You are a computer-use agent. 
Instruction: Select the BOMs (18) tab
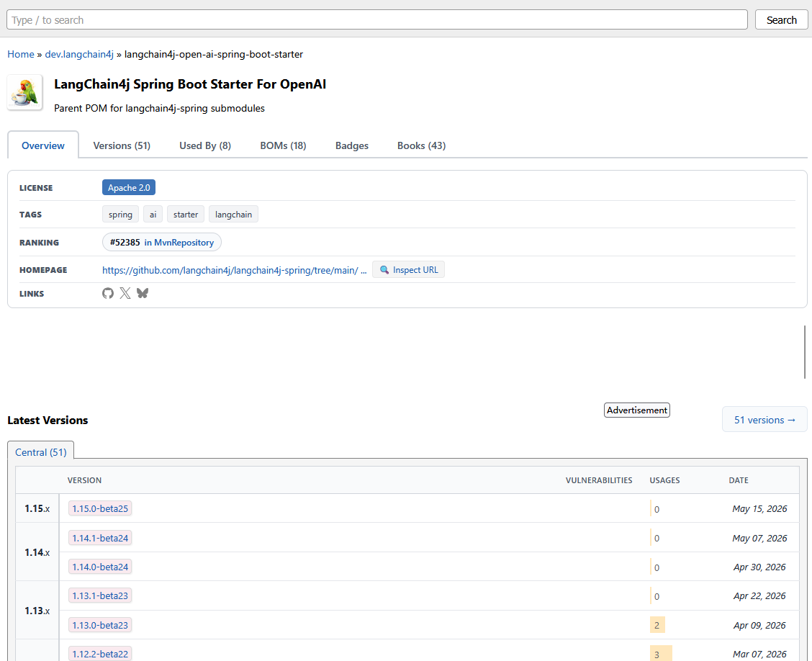(284, 145)
